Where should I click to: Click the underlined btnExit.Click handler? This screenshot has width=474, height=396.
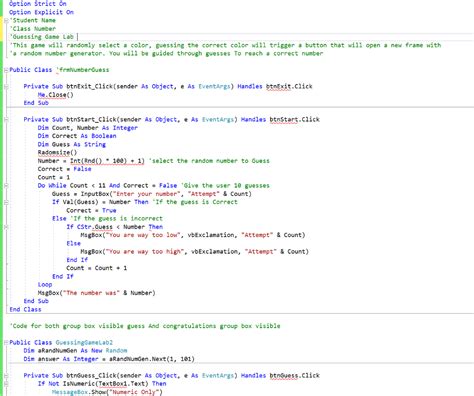(x=289, y=86)
